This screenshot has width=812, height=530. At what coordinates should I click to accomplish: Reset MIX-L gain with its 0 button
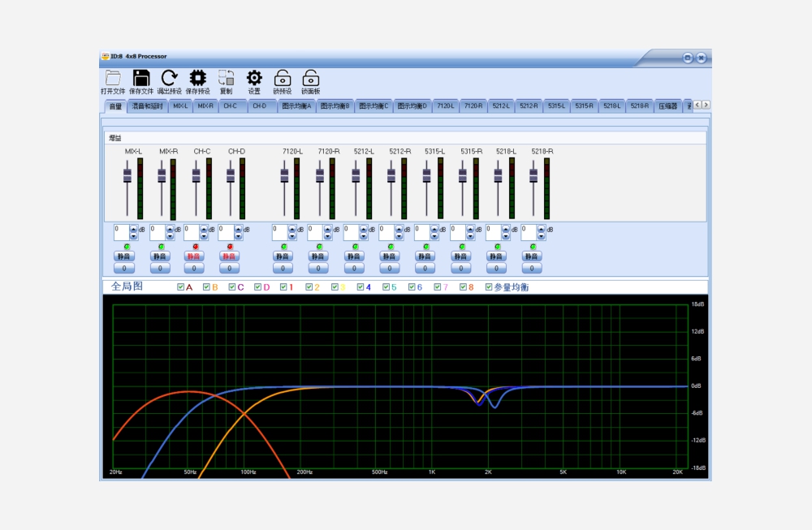point(123,268)
